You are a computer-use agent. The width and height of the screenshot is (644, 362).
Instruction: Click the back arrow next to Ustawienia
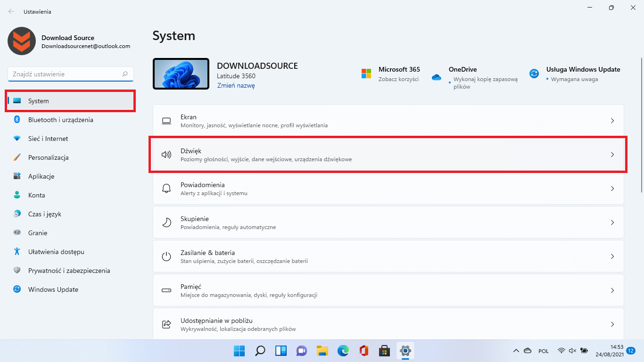click(x=11, y=11)
